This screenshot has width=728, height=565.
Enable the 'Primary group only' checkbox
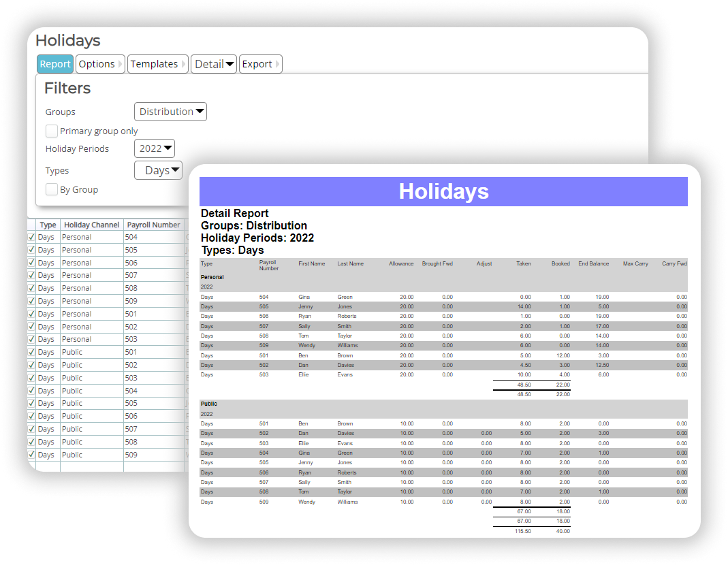click(51, 131)
